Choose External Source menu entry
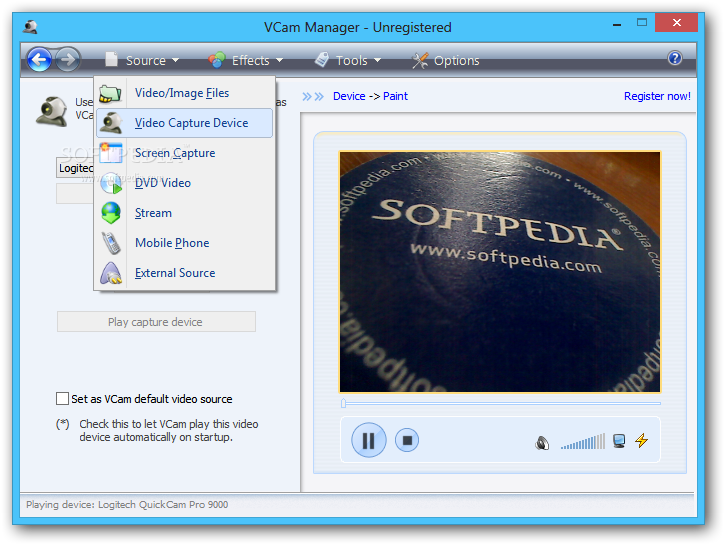 tap(184, 273)
